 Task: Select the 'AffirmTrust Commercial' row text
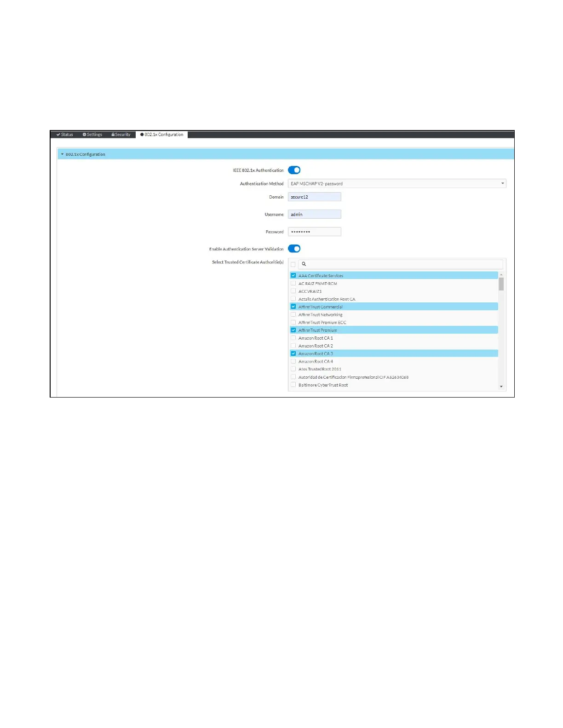tap(320, 307)
